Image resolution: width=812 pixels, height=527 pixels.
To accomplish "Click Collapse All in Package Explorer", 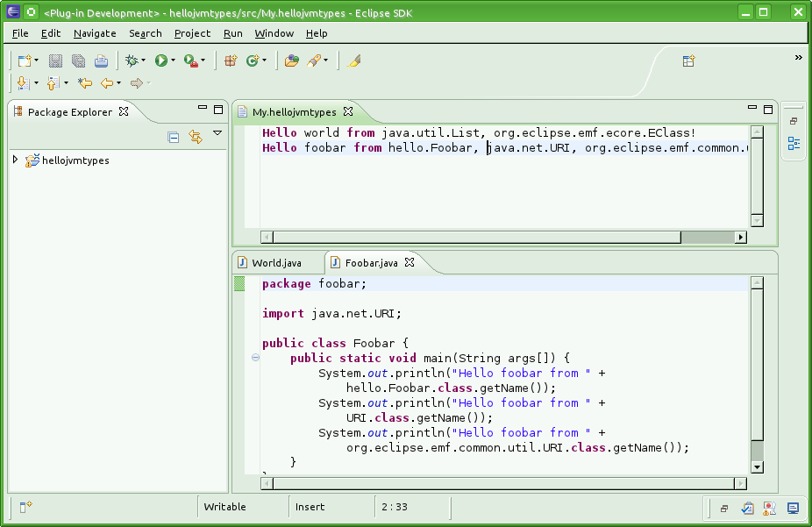I will pos(174,137).
